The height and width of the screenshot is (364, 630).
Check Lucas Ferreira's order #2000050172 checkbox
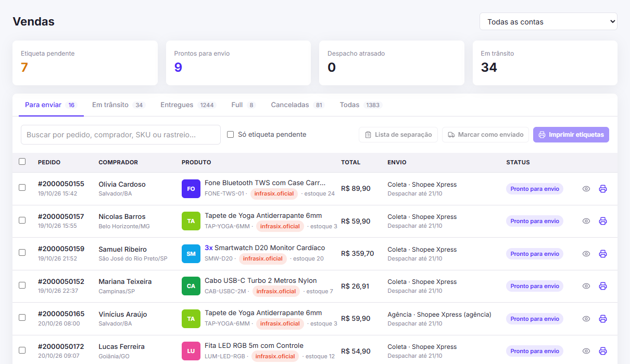(22, 350)
